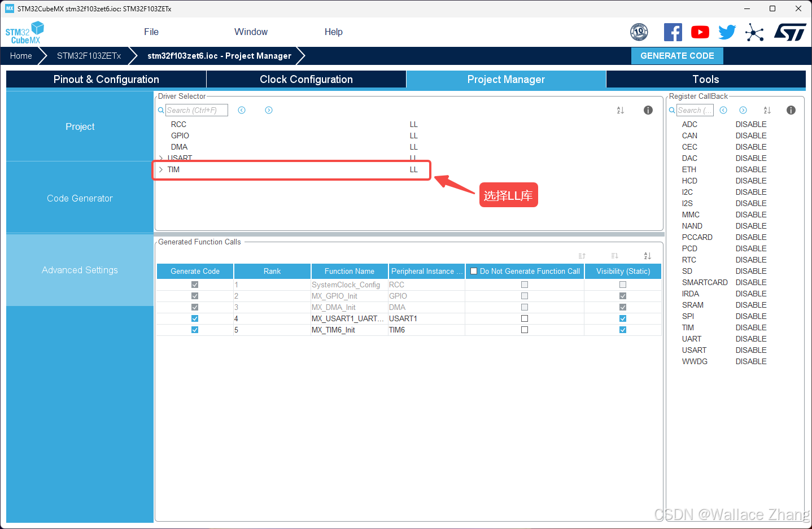Toggle static visibility for MX_TIM6_Init
This screenshot has width=812, height=529.
point(623,330)
